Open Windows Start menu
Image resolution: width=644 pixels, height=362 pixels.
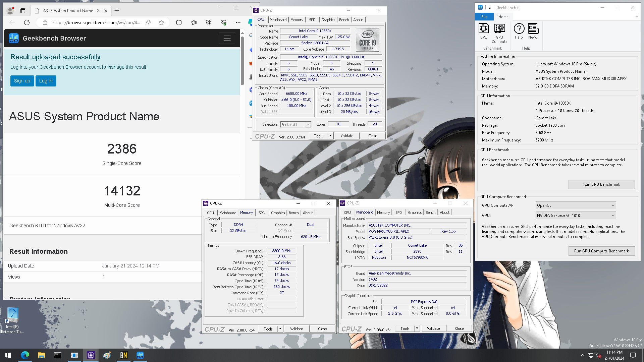click(x=8, y=355)
